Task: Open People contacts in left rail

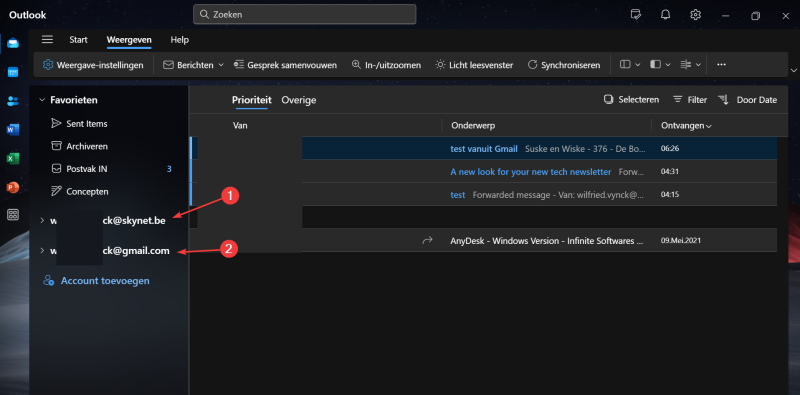Action: (13, 101)
